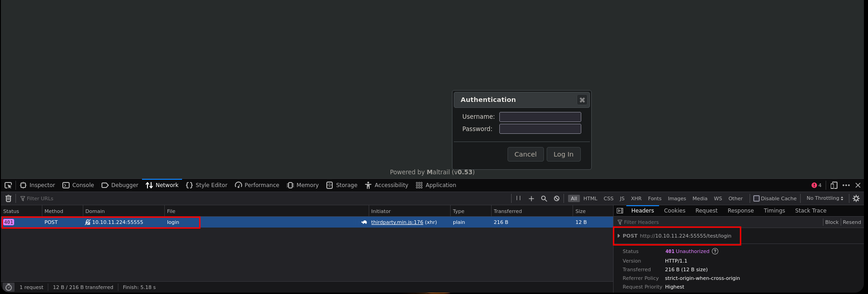The image size is (868, 294).
Task: Click the Username input field
Action: point(540,117)
